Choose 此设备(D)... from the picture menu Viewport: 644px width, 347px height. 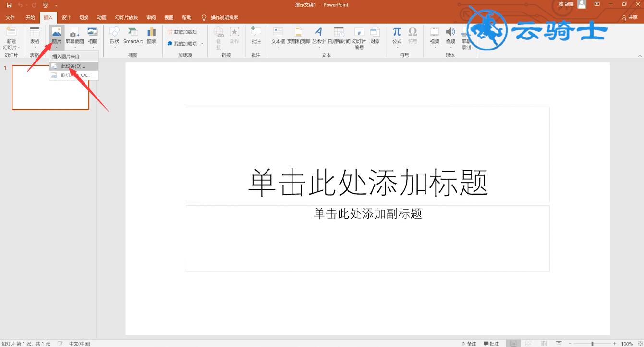tap(73, 66)
